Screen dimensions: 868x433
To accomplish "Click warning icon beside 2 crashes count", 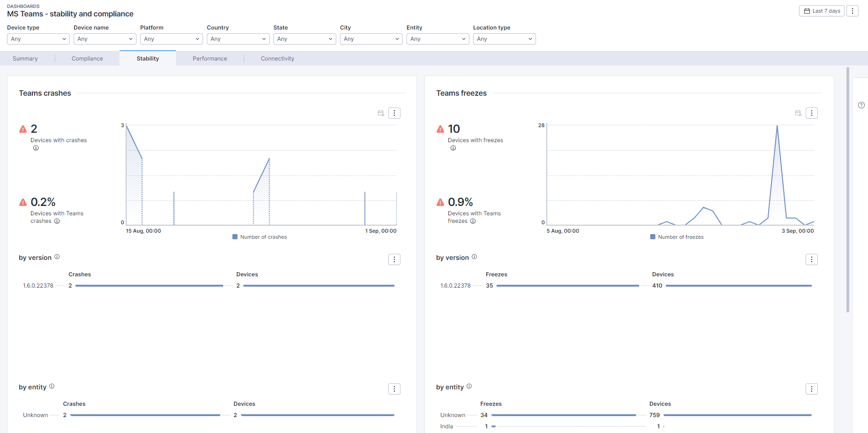I will click(x=23, y=129).
